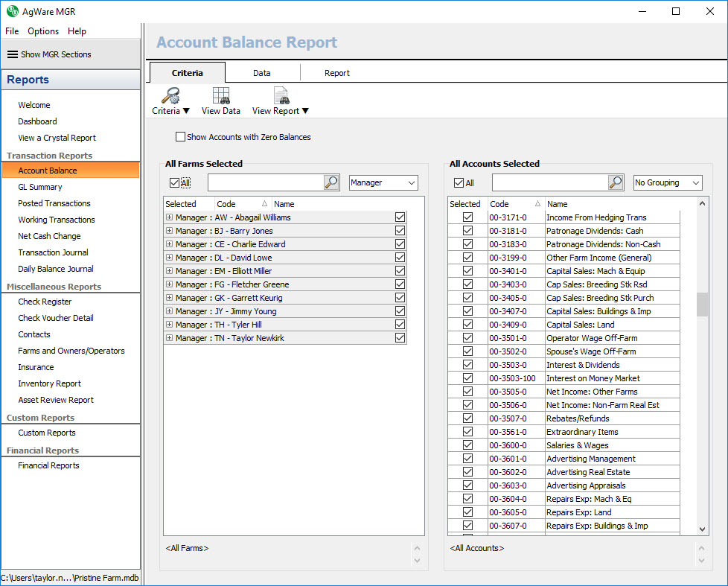728x586 pixels.
Task: Open the Manager grouping dropdown
Action: (x=383, y=182)
